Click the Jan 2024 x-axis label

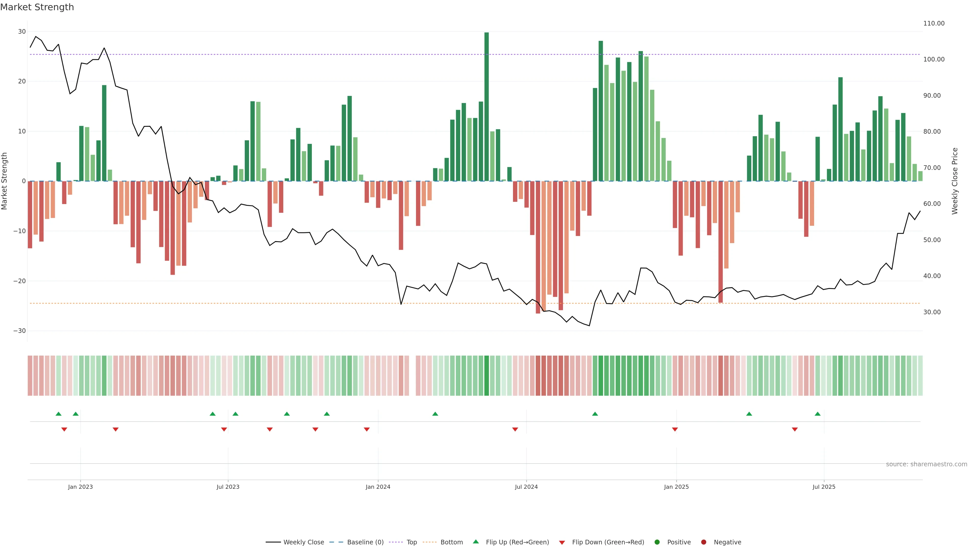[x=378, y=487]
